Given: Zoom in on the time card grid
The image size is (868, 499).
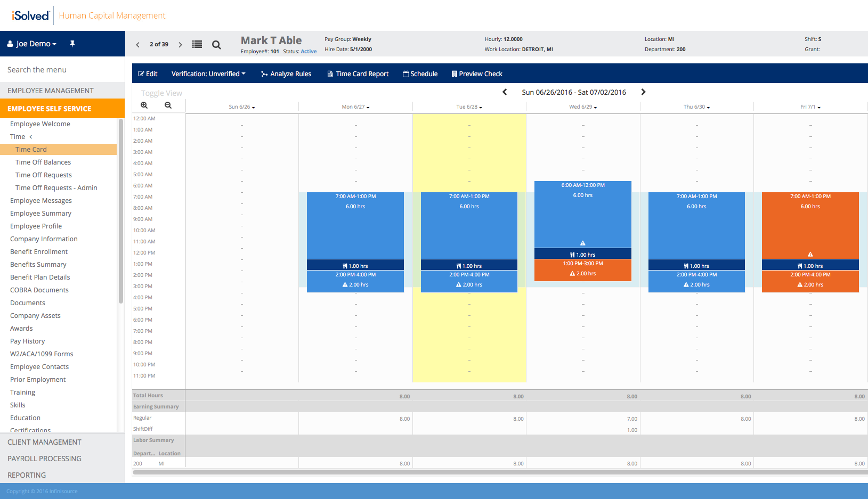Looking at the screenshot, I should 144,105.
